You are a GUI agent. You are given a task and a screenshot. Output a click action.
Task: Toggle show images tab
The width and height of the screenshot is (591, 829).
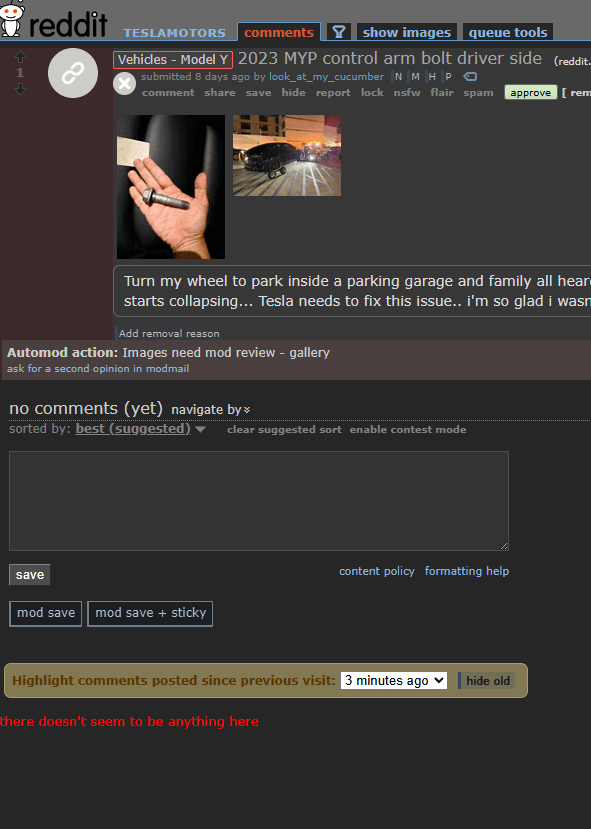coord(407,32)
